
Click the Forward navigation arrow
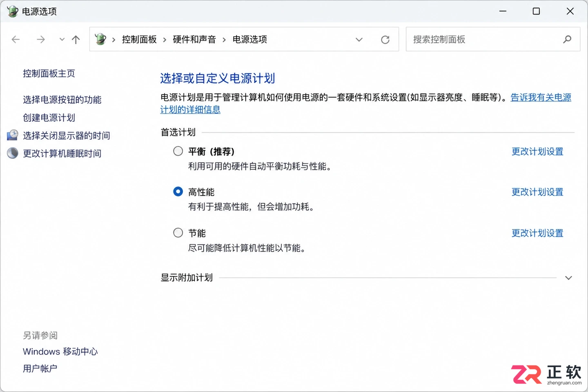[x=41, y=40]
